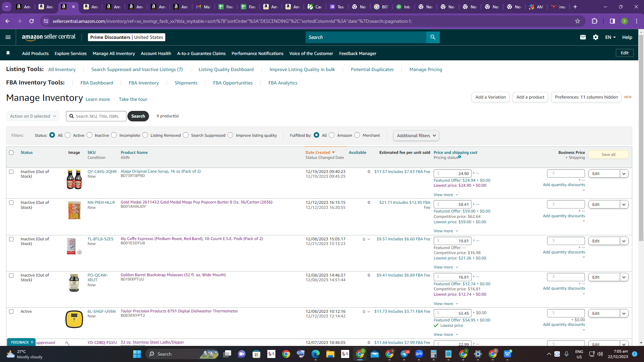Open the Chrome tab search dropdown
This screenshot has width=644, height=362.
tap(7, 7)
